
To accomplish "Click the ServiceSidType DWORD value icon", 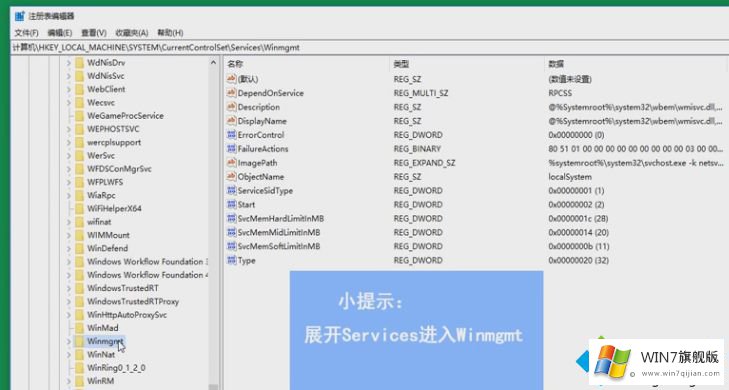I will click(x=231, y=191).
